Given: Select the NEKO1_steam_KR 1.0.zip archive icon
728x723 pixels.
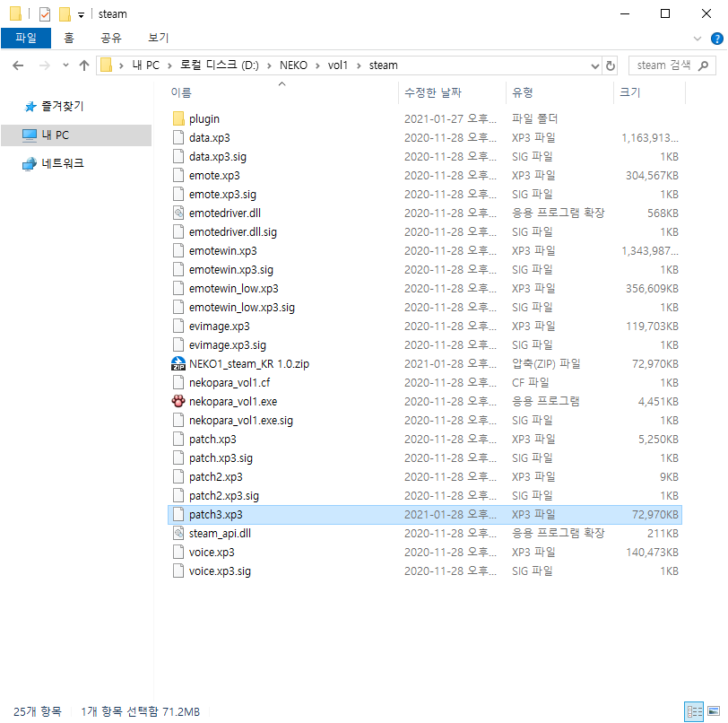Looking at the screenshot, I should 178,363.
